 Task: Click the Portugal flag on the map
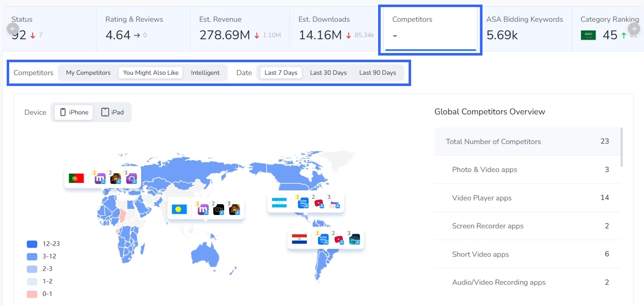pyautogui.click(x=76, y=178)
